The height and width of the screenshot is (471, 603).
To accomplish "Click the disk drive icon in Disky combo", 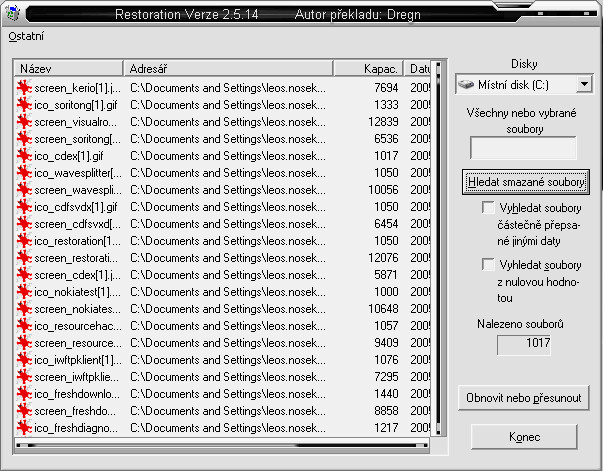I will tap(466, 84).
